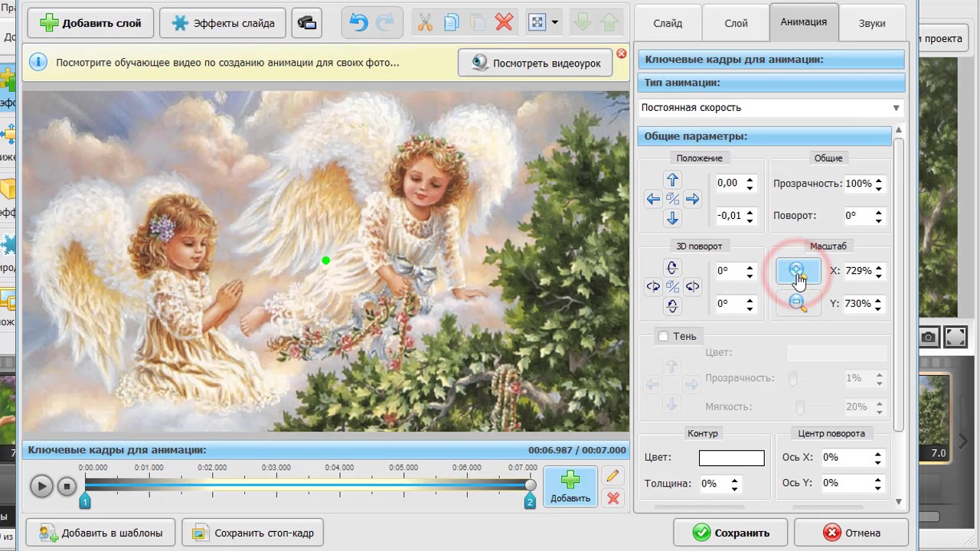Click fullscreen icon at right edge
The height and width of the screenshot is (551, 980).
pos(955,337)
